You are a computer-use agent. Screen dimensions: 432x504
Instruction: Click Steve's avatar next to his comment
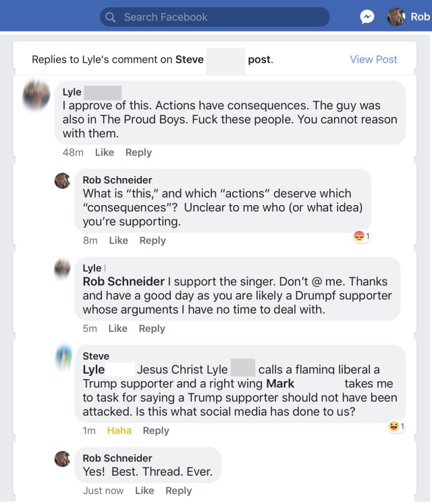click(x=63, y=356)
